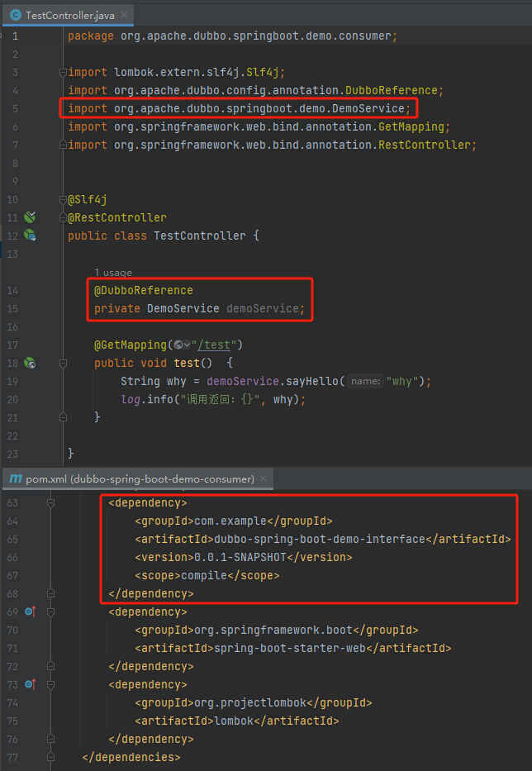This screenshot has height=771, width=532.
Task: Click the log.info statement on line 20
Action: pos(213,399)
